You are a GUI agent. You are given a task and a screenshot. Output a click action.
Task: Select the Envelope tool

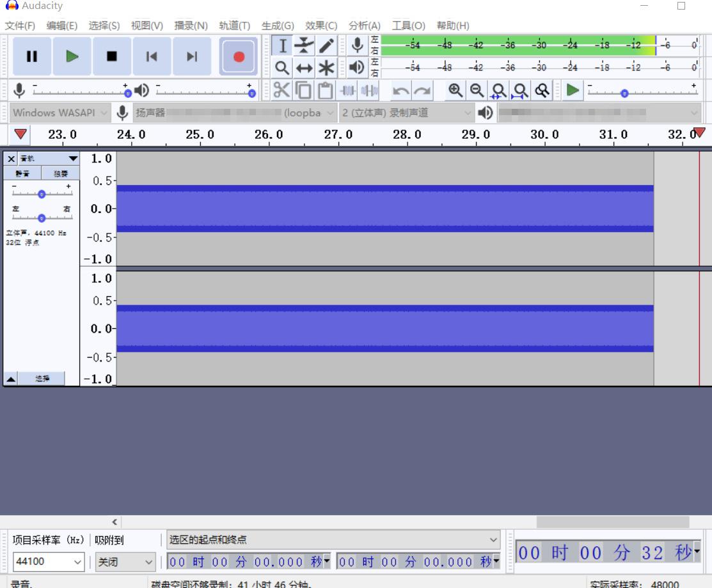coord(304,45)
